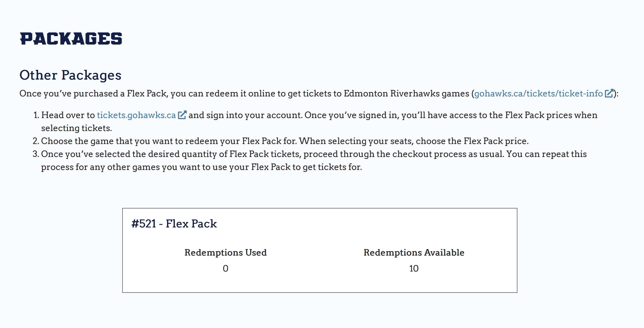Click the "process for any other games" line
The image size is (644, 328).
pyautogui.click(x=201, y=167)
